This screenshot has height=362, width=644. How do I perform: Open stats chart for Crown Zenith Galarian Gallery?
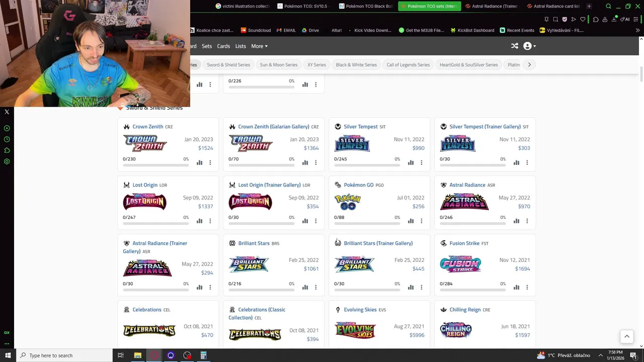point(305,162)
